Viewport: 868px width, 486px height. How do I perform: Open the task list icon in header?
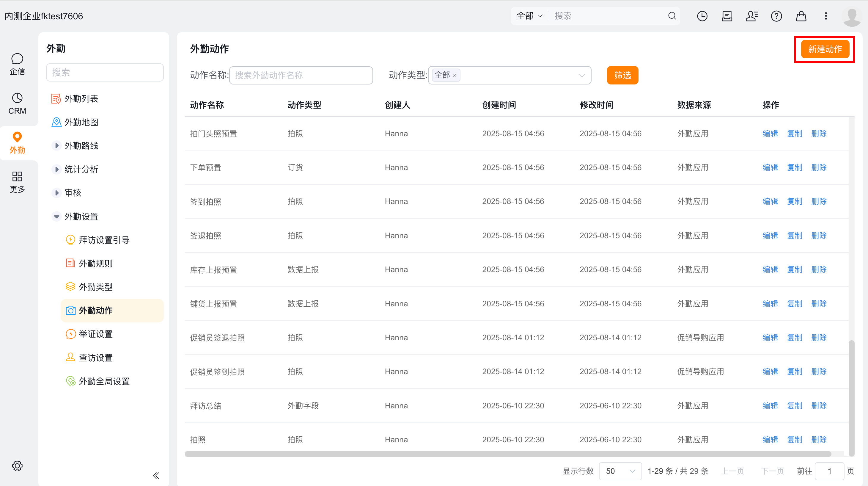(x=727, y=16)
